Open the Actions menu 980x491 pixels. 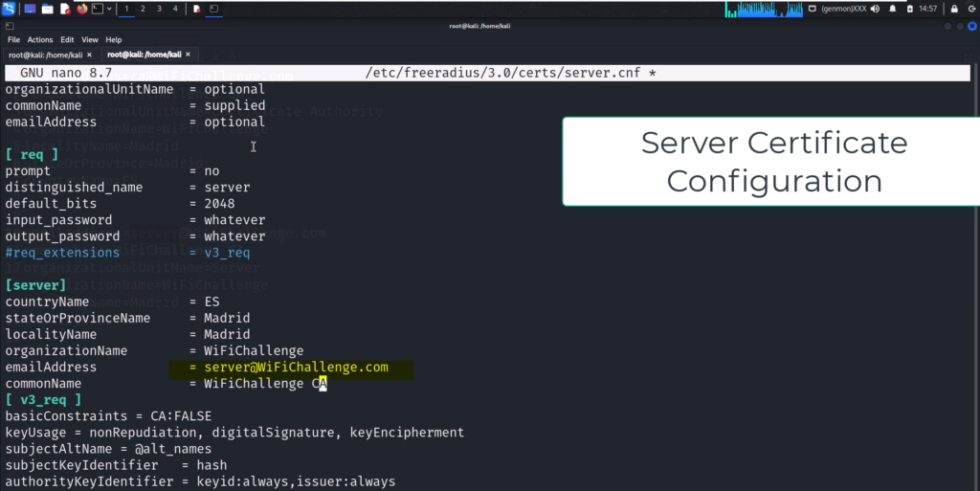tap(40, 40)
